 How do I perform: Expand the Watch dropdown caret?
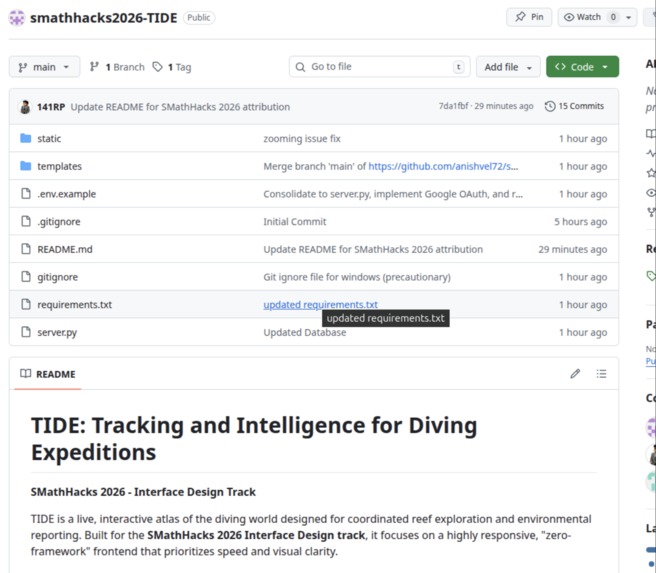click(628, 18)
